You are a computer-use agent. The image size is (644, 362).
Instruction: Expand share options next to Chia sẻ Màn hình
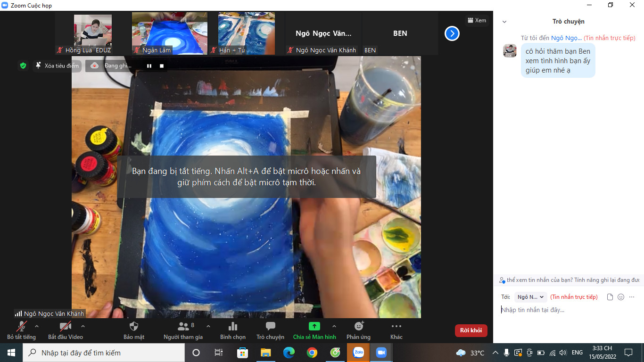point(334,326)
